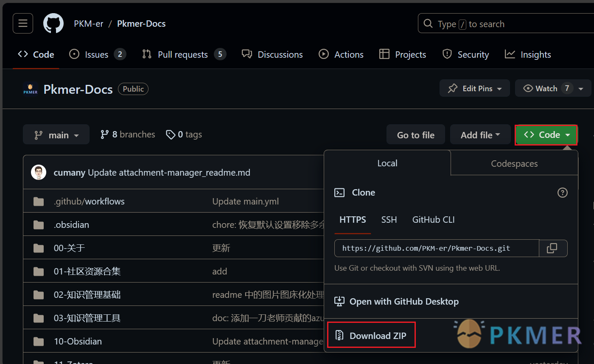Viewport: 594px width, 364px height.
Task: Click the eye icon on Watch button
Action: pyautogui.click(x=528, y=88)
